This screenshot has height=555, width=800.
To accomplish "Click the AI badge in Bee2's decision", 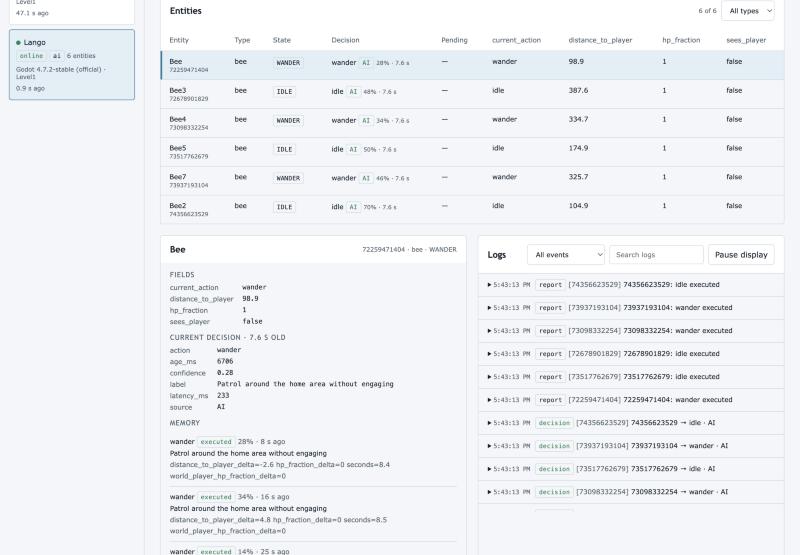I will click(x=353, y=207).
